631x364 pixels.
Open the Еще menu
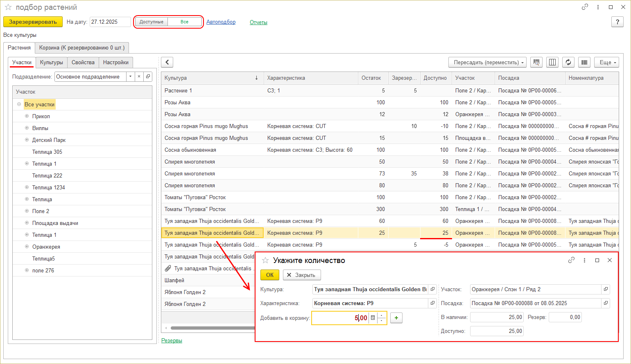click(606, 63)
